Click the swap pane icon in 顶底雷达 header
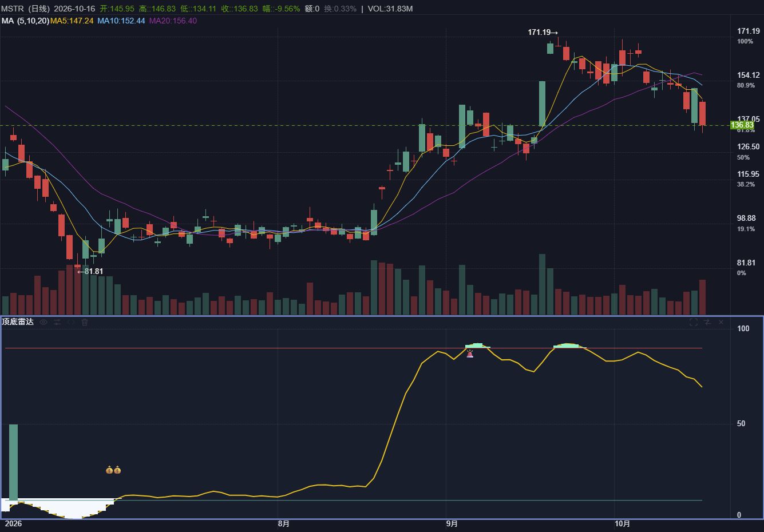 [x=707, y=322]
